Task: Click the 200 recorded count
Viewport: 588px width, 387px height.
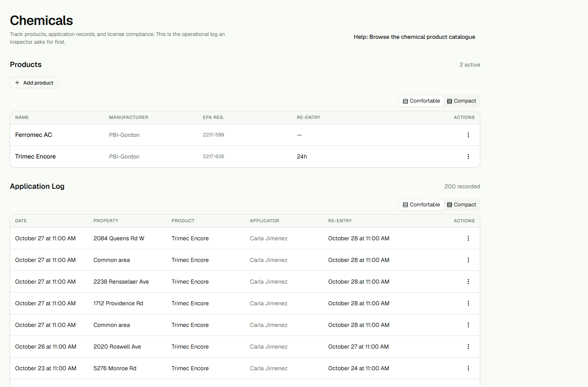Action: pos(462,186)
